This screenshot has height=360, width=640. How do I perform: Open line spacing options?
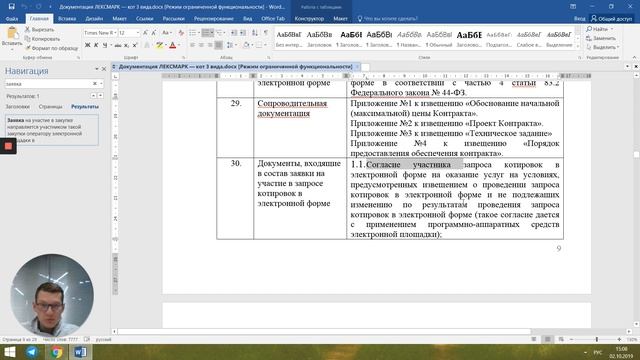231,45
